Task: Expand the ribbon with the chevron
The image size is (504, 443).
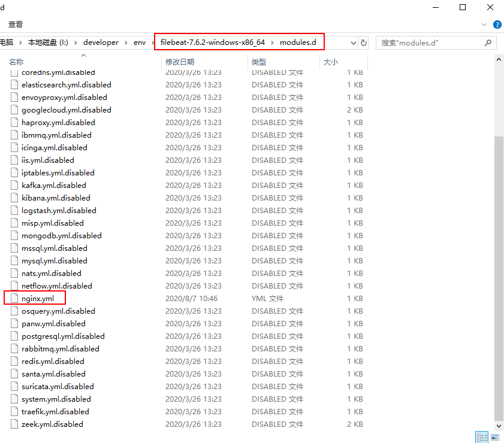Action: pyautogui.click(x=484, y=25)
